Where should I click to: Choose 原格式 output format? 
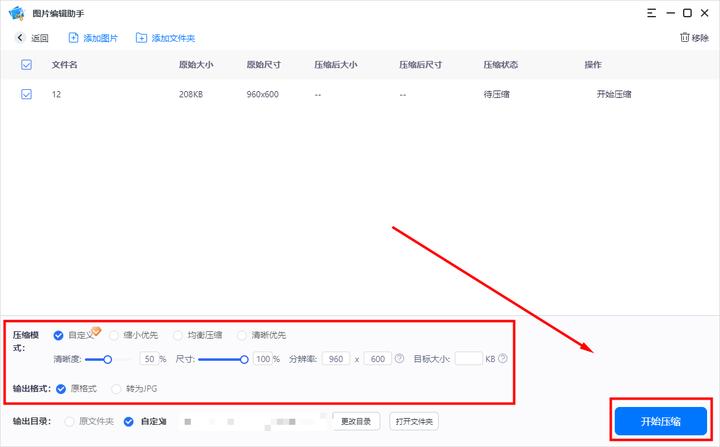[x=61, y=389]
